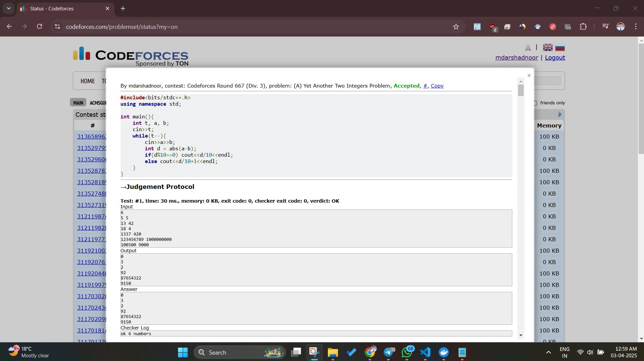Screen dimensions: 644x361
Task: Click inside the Windows Search box
Action: coord(235,352)
